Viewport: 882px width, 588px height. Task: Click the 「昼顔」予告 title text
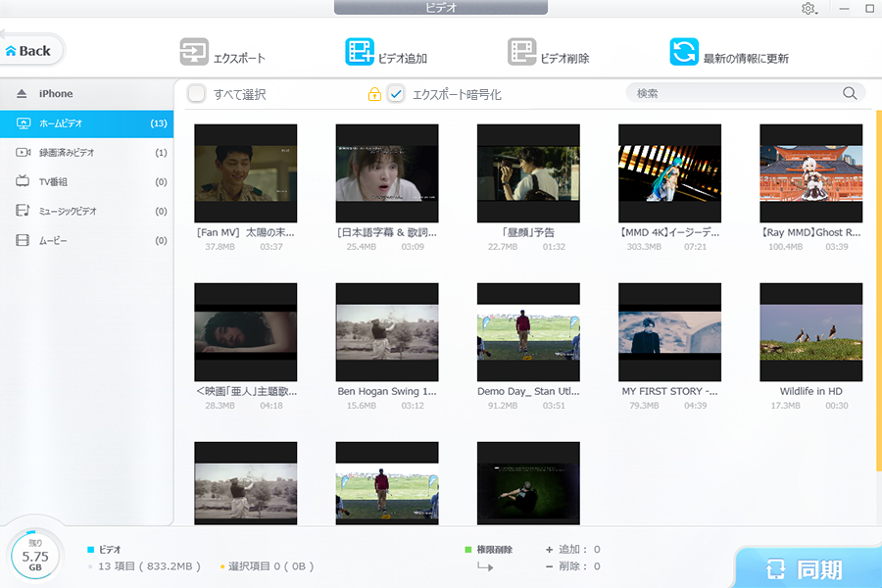[x=528, y=232]
